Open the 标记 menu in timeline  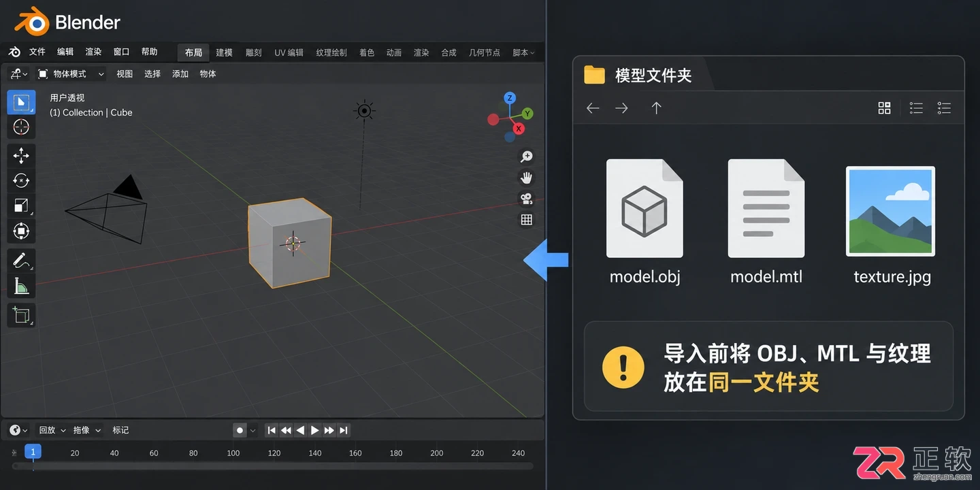[x=120, y=430]
